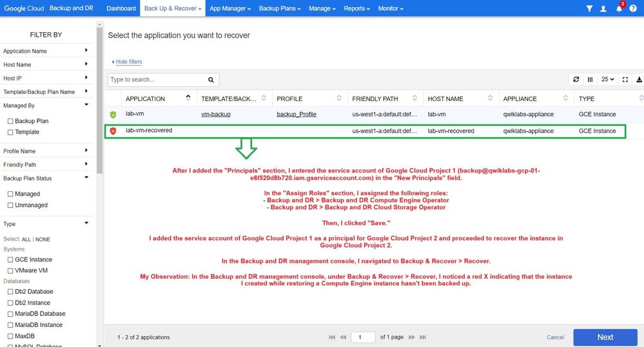Go to previous page icon

point(344,337)
